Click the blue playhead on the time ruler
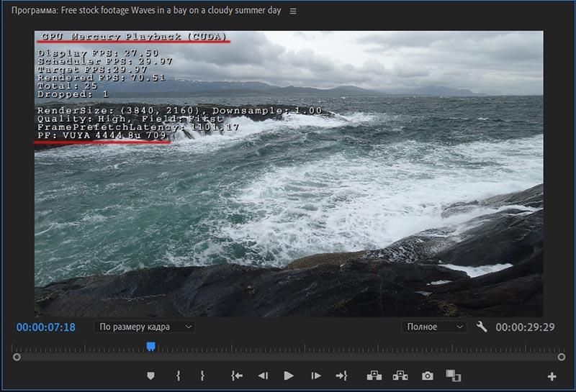The height and width of the screenshot is (392, 576). click(x=150, y=347)
